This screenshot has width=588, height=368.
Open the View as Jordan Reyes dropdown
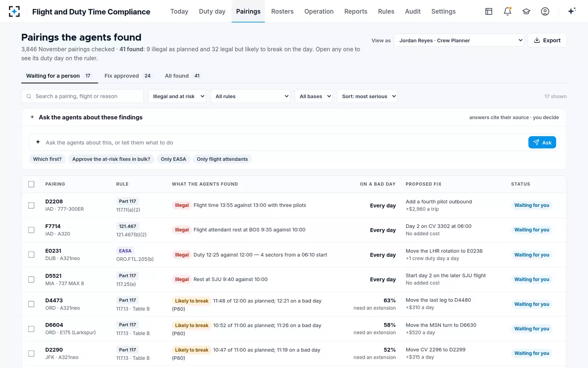tap(459, 40)
